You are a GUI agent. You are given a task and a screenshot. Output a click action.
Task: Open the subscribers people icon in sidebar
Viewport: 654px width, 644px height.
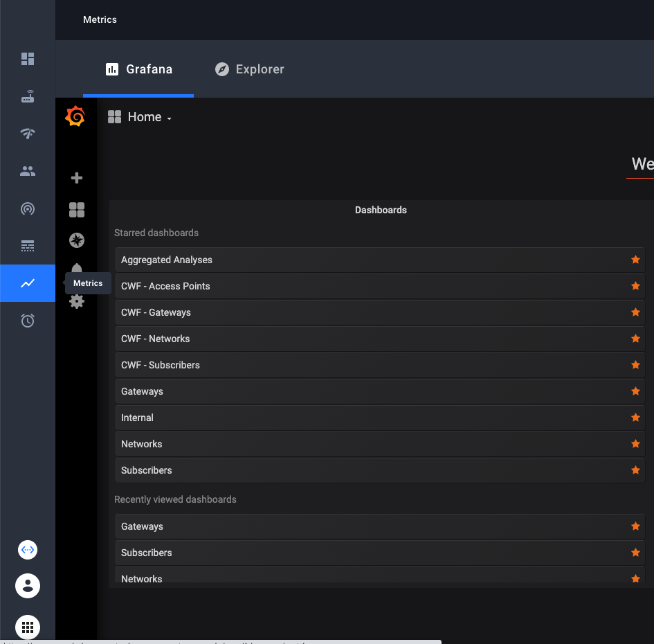click(28, 171)
